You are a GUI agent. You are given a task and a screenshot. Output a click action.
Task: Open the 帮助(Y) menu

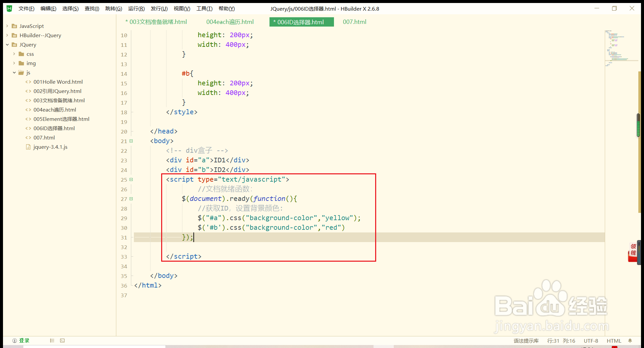pyautogui.click(x=227, y=9)
